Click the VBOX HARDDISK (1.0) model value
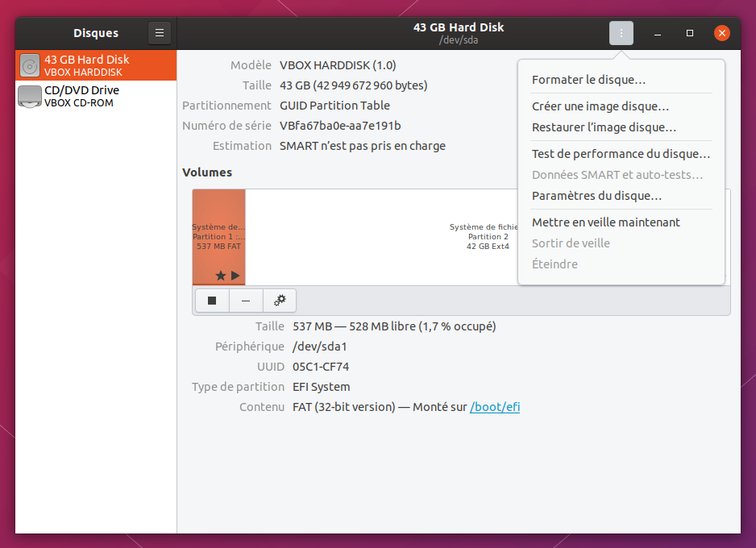Image resolution: width=756 pixels, height=548 pixels. (338, 65)
